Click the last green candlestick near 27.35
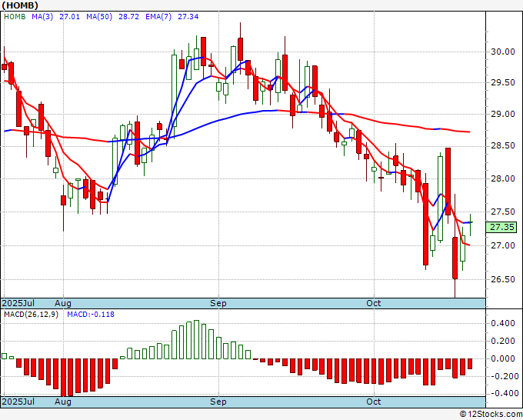Viewport: 523px width, 420px height. 471,224
